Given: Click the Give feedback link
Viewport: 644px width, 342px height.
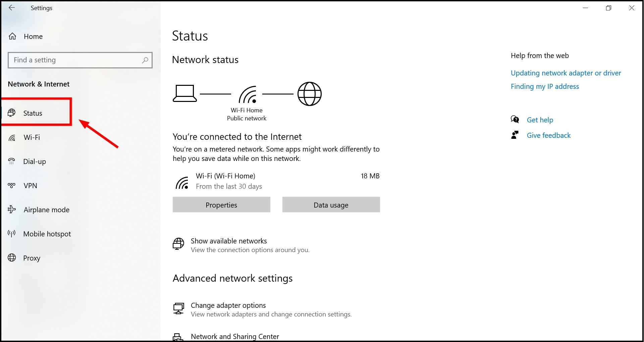Looking at the screenshot, I should tap(549, 135).
